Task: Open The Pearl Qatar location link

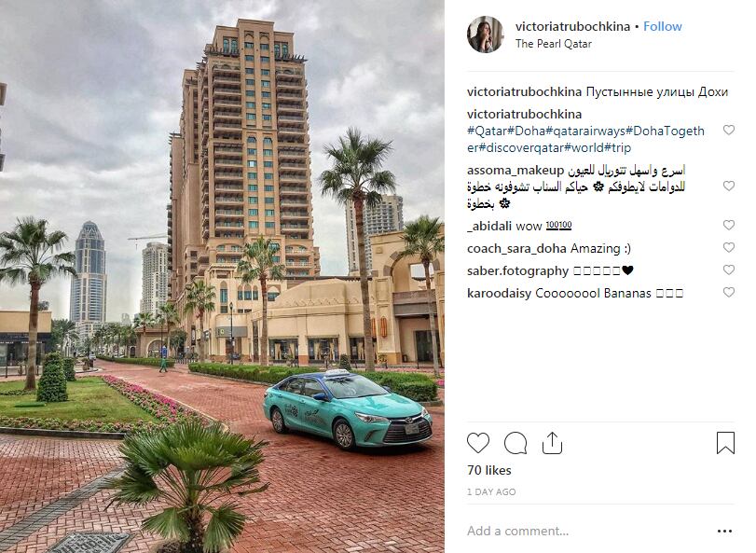Action: point(553,44)
